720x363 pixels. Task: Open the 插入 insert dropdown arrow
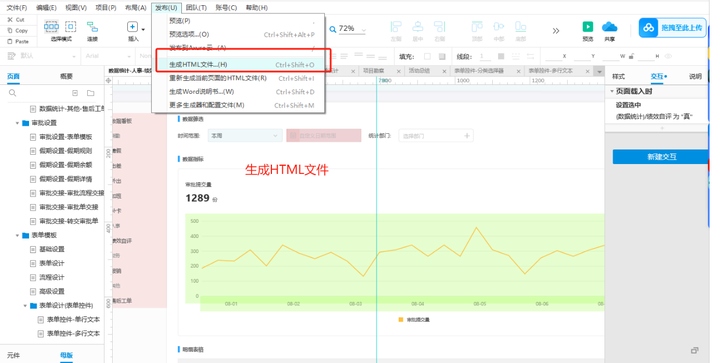[x=143, y=29]
